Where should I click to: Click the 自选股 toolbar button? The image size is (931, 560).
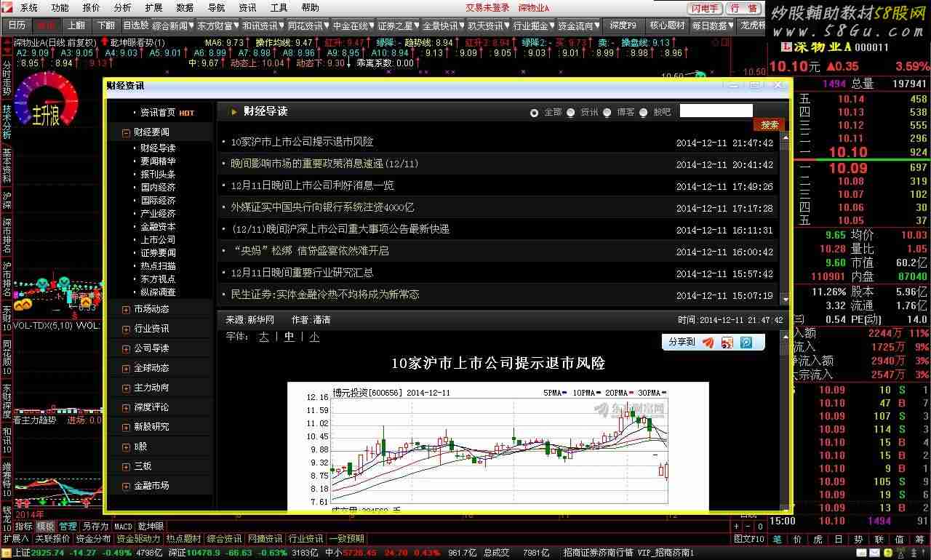click(135, 25)
